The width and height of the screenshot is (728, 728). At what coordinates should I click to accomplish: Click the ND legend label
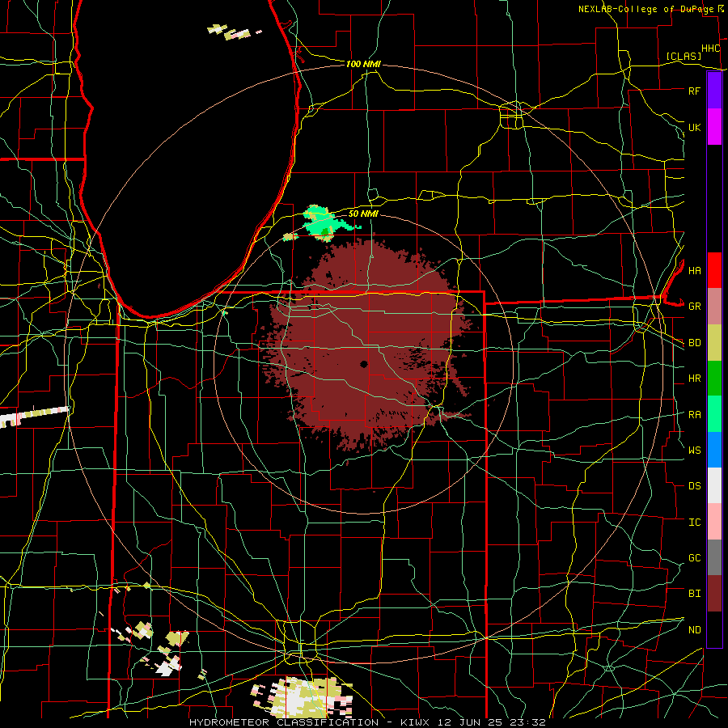pyautogui.click(x=694, y=630)
